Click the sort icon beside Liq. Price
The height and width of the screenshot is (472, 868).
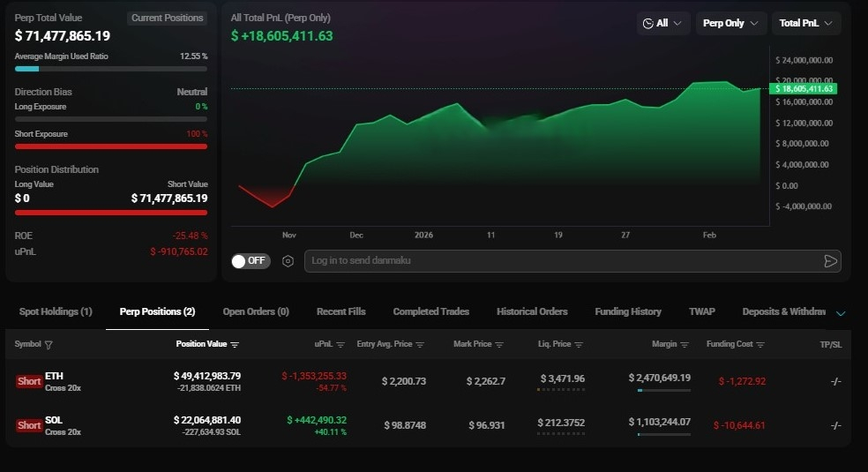point(579,345)
